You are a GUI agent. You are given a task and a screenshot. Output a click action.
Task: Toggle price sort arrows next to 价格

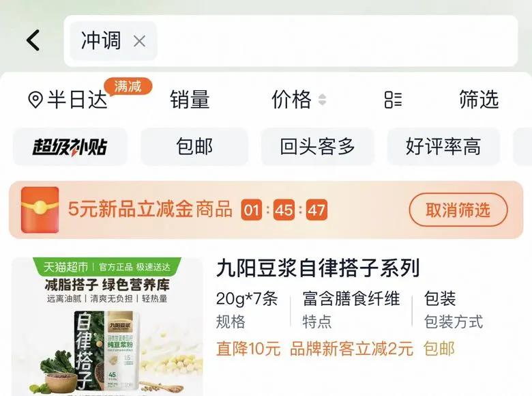322,100
